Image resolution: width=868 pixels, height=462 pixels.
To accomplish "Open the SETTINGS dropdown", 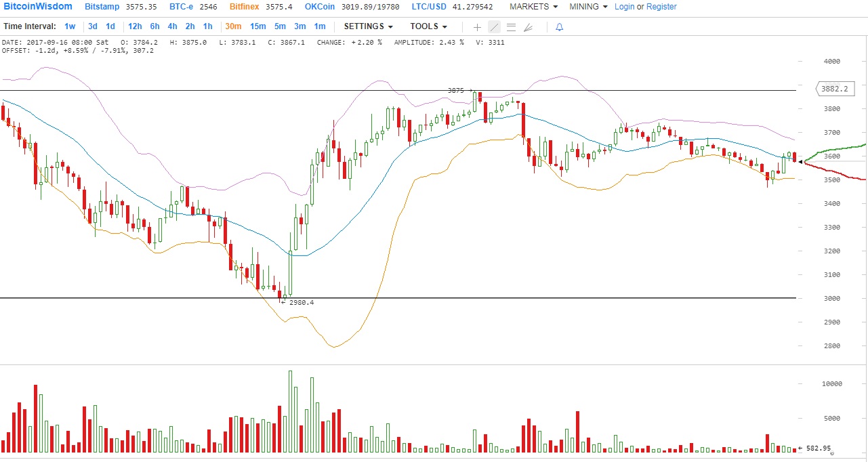I will pyautogui.click(x=369, y=26).
